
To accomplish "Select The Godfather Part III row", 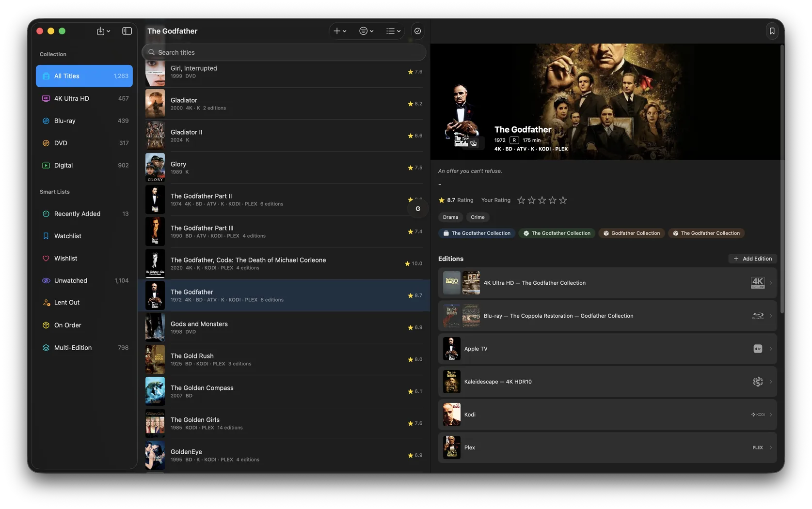I will click(284, 231).
